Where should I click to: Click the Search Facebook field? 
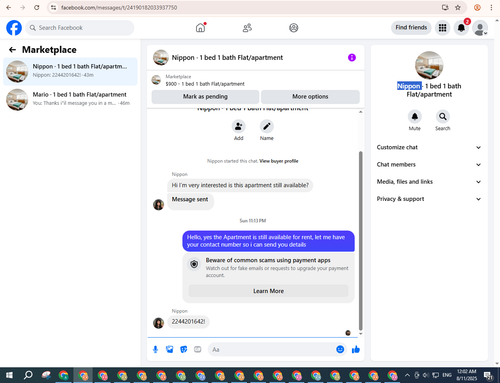click(80, 28)
